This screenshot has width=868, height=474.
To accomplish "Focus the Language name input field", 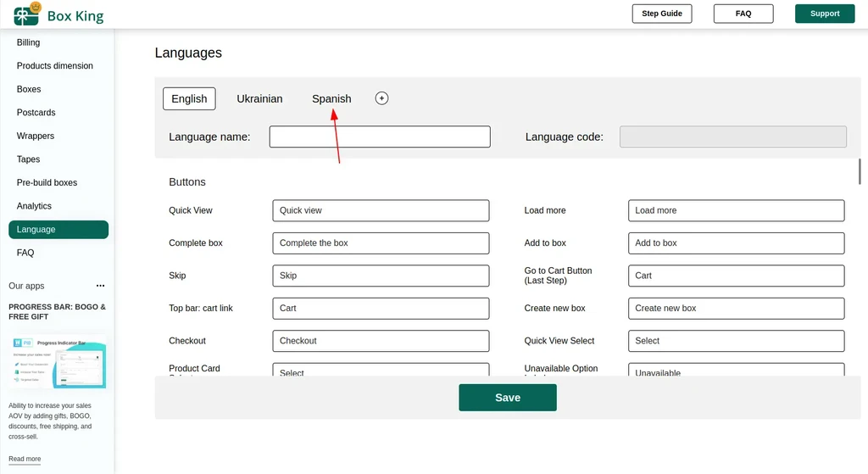I will point(380,137).
